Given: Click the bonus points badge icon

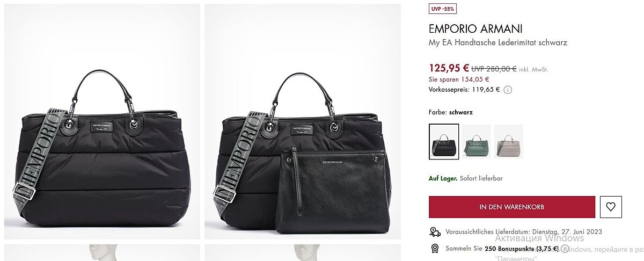Looking at the screenshot, I should (435, 249).
